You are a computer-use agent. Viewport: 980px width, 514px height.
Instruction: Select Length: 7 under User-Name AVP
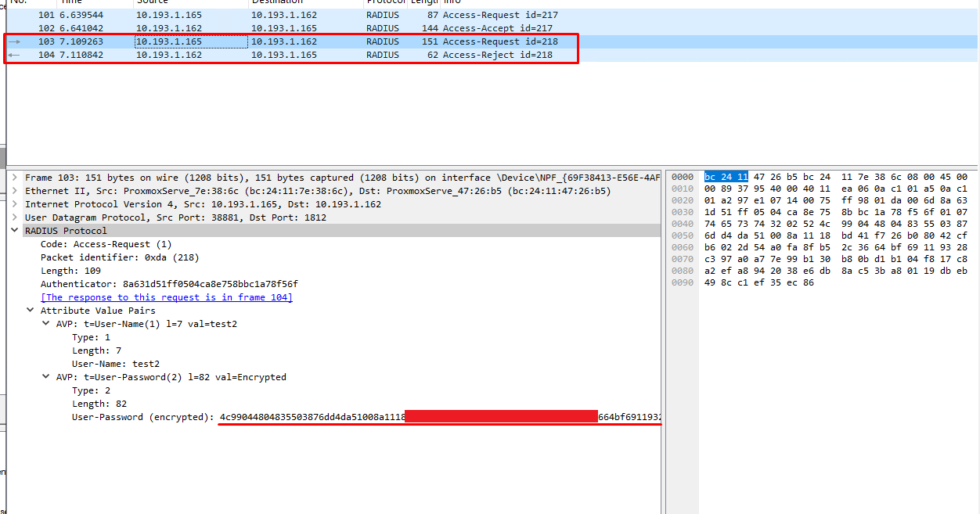96,350
